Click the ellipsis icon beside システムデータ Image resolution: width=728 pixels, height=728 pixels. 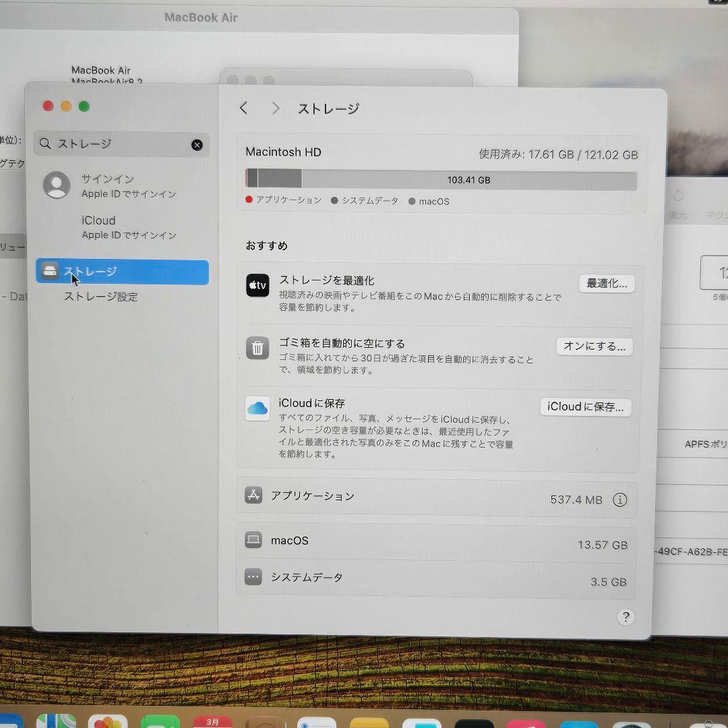[253, 576]
